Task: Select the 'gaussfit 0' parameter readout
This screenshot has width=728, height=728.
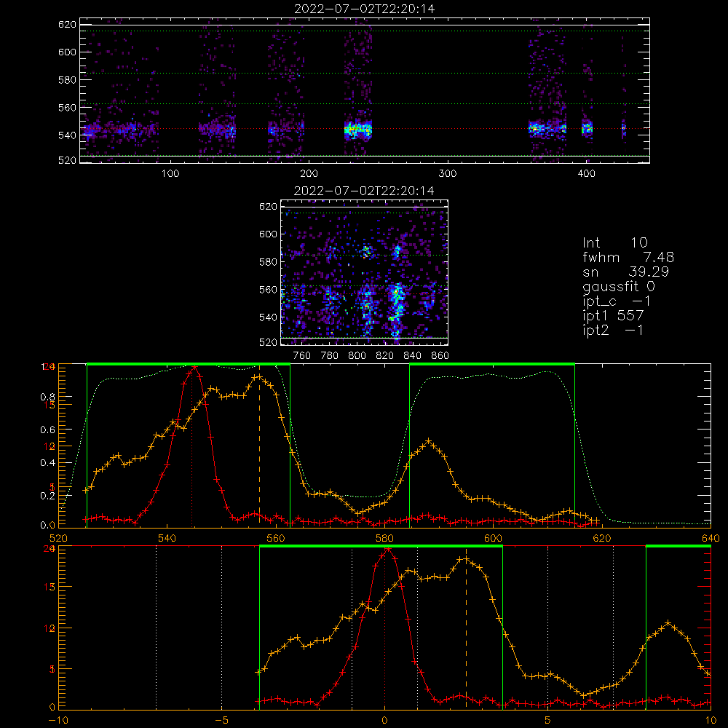Action: [619, 287]
